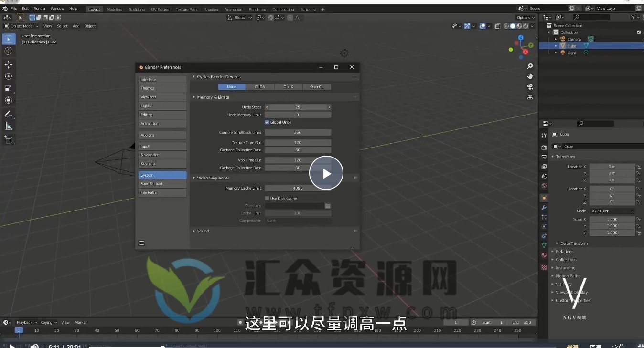Select the Move tool
The image size is (644, 348).
coord(8,64)
